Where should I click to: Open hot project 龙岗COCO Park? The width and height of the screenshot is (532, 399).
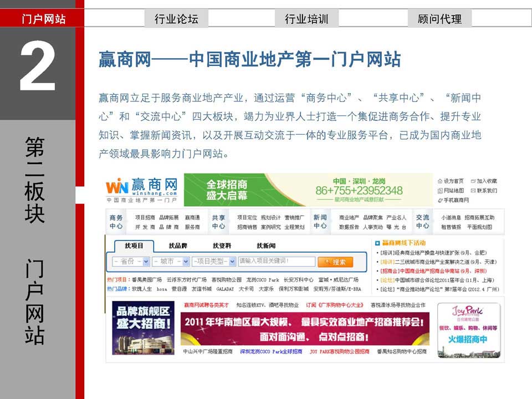click(x=263, y=280)
